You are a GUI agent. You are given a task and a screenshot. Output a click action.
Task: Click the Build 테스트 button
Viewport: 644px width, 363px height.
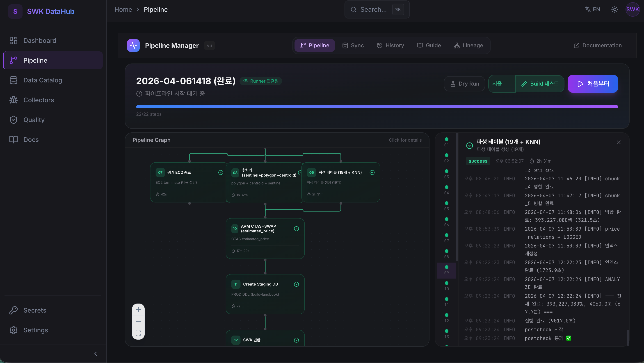540,84
